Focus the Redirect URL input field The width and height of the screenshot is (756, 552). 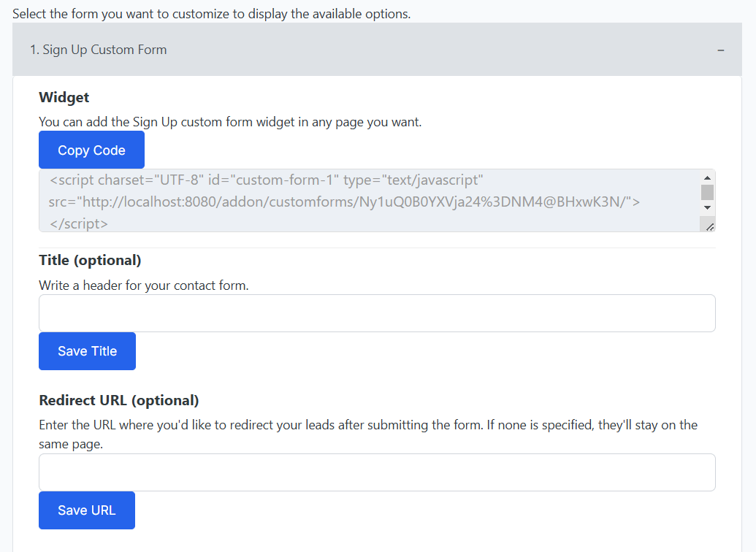coord(377,472)
